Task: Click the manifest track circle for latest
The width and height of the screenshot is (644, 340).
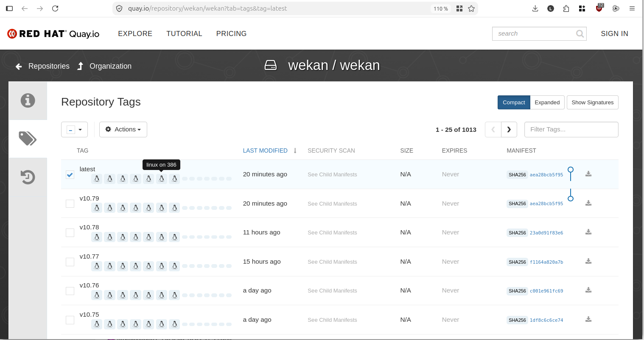Action: coord(571,170)
